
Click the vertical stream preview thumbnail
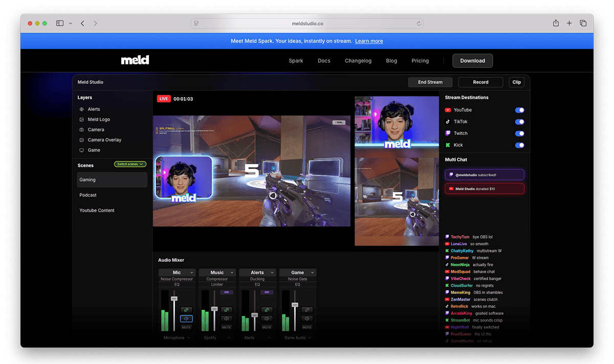pos(397,171)
